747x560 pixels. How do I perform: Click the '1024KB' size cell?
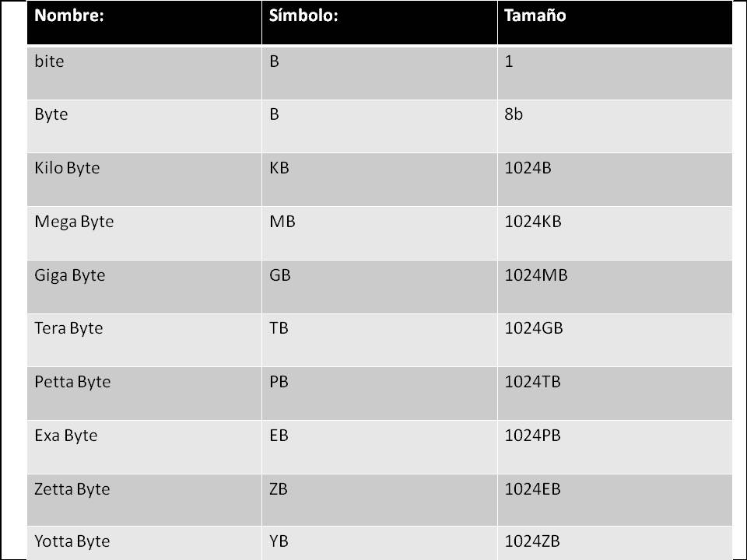(x=533, y=222)
